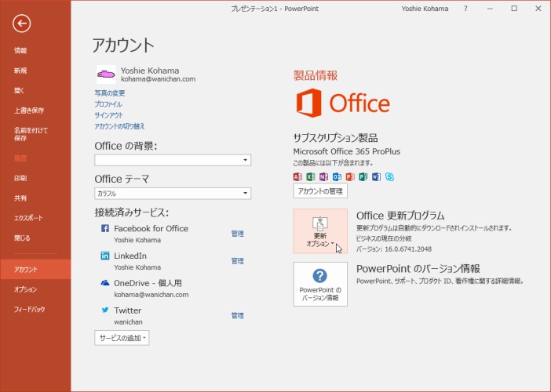Click the サブスクリプション製品 heading
The width and height of the screenshot is (551, 392).
click(x=336, y=137)
